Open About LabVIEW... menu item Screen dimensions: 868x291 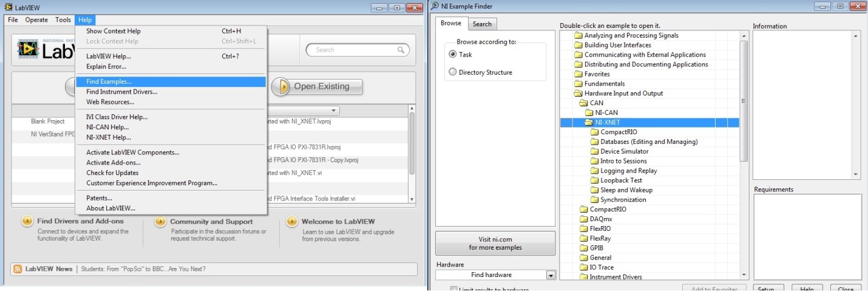pos(171,208)
